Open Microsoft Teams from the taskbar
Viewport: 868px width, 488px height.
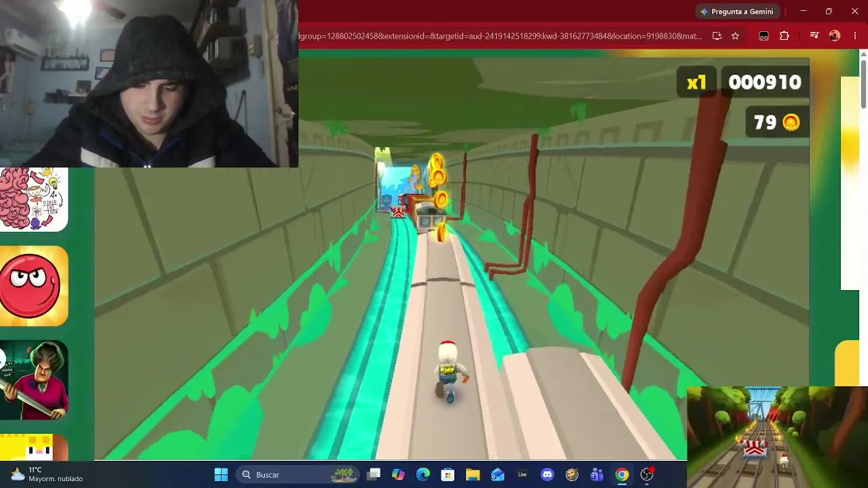coord(597,474)
